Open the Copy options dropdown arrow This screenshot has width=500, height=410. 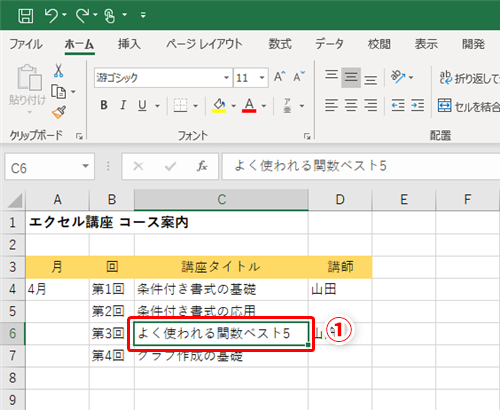pos(73,91)
